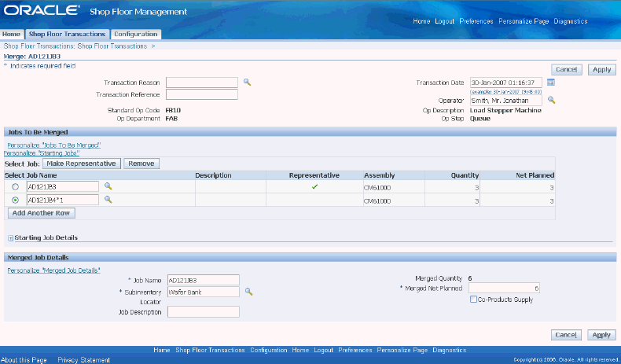This screenshot has width=621, height=364.
Task: Go to Home in the top links
Action: pyautogui.click(x=421, y=21)
